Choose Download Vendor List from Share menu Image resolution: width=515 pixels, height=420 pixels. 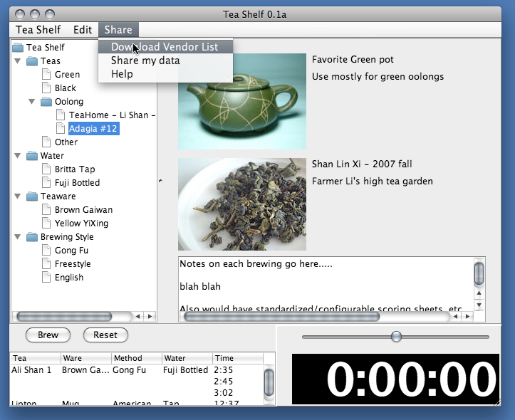point(165,47)
